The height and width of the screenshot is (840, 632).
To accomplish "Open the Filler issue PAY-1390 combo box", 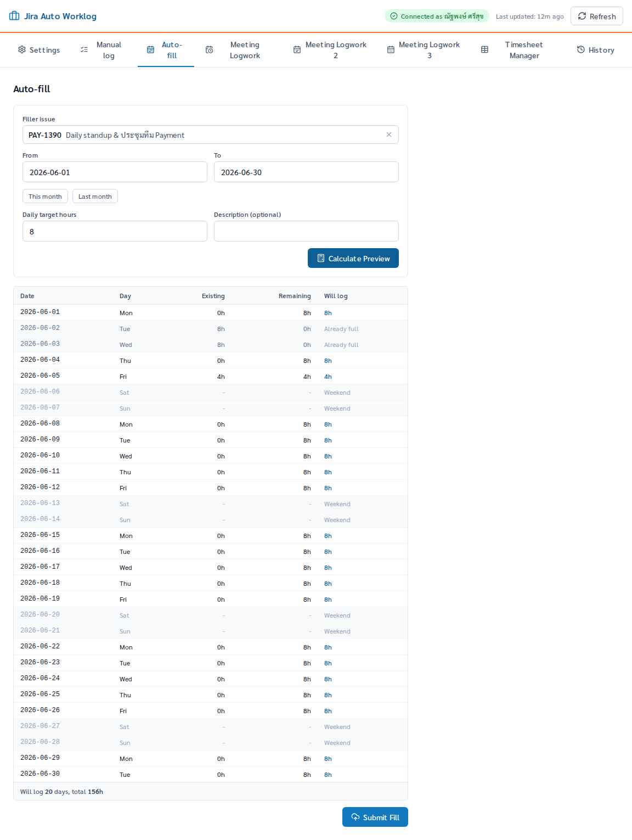I will (210, 135).
